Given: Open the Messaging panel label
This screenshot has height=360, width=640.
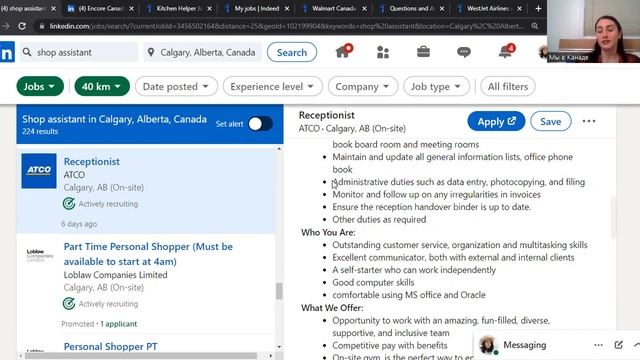Looking at the screenshot, I should [x=524, y=345].
